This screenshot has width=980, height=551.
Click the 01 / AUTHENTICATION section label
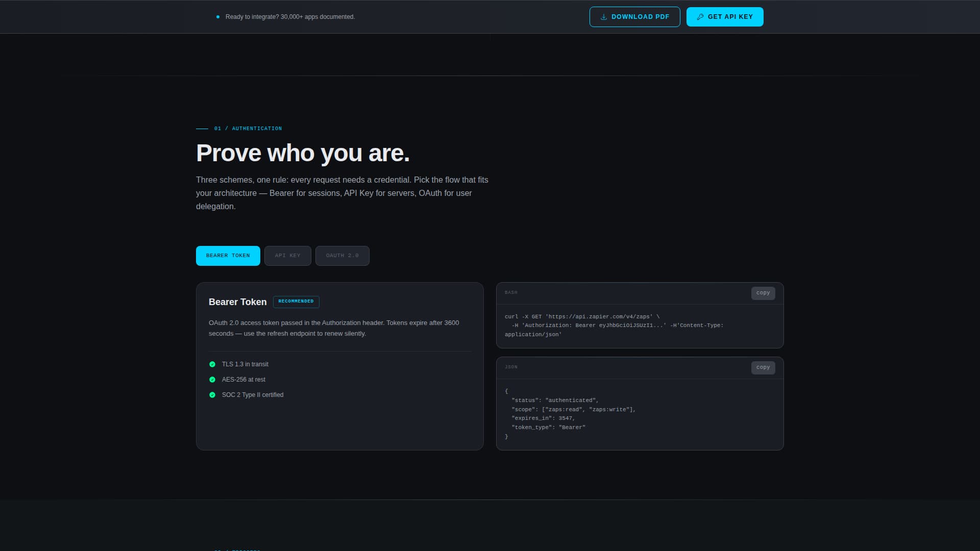point(248,129)
